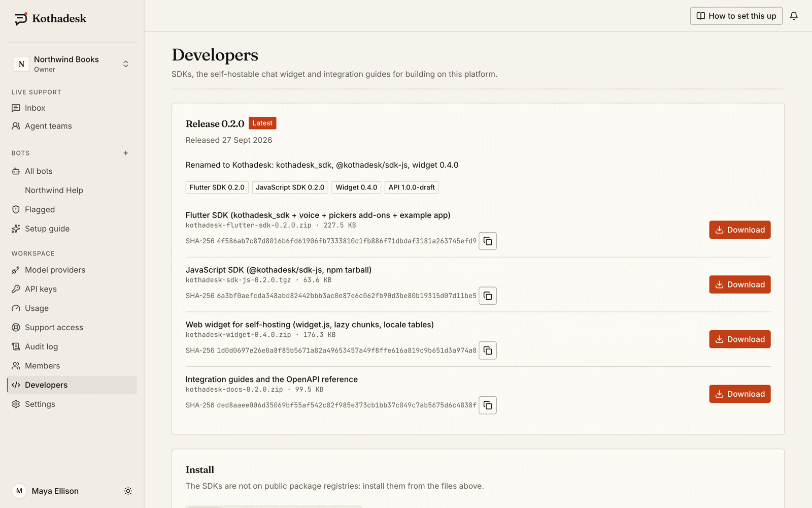The height and width of the screenshot is (508, 812).
Task: Copy the docs zip SHA-256 hash
Action: coord(488,405)
